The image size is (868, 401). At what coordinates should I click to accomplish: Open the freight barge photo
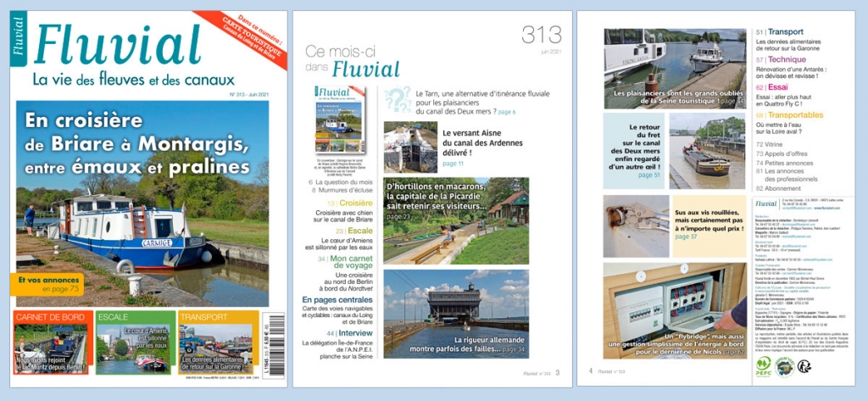708,151
